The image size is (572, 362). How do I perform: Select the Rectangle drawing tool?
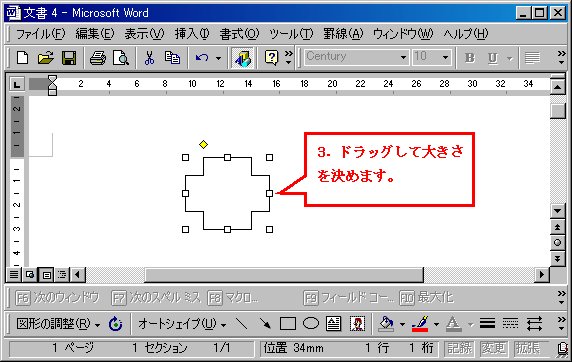[288, 324]
